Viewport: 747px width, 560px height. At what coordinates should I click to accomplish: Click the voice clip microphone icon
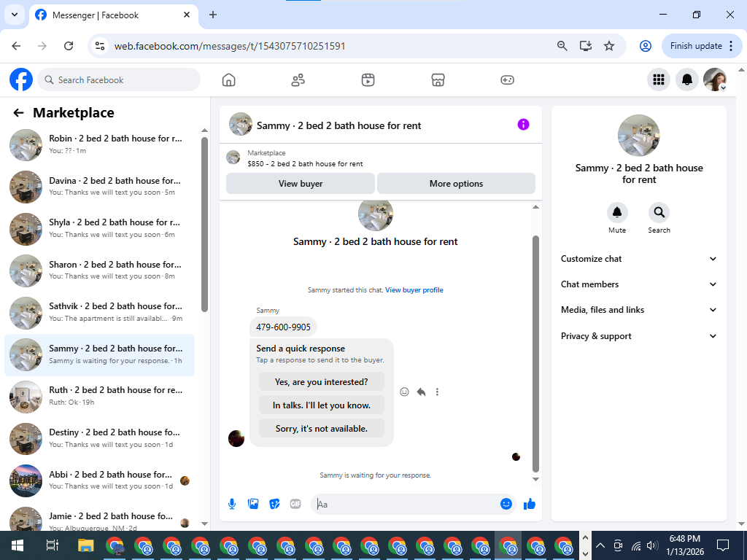[x=232, y=504]
